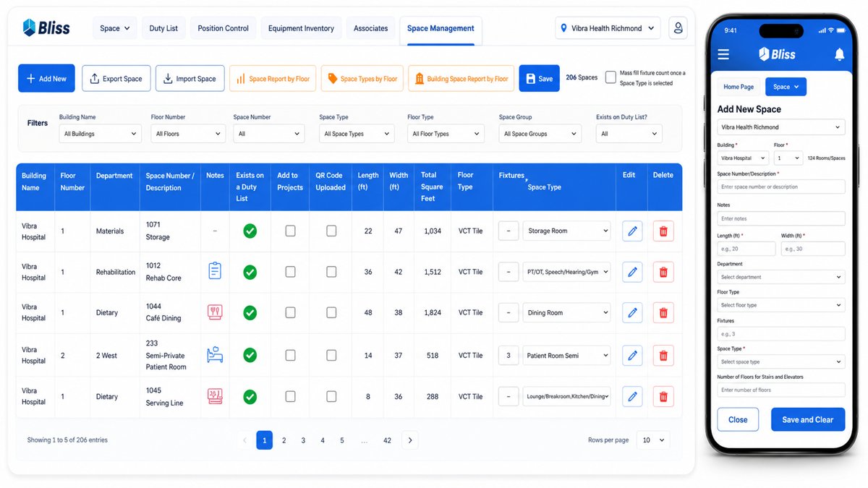Click the Add New button
The image size is (868, 488).
point(46,78)
